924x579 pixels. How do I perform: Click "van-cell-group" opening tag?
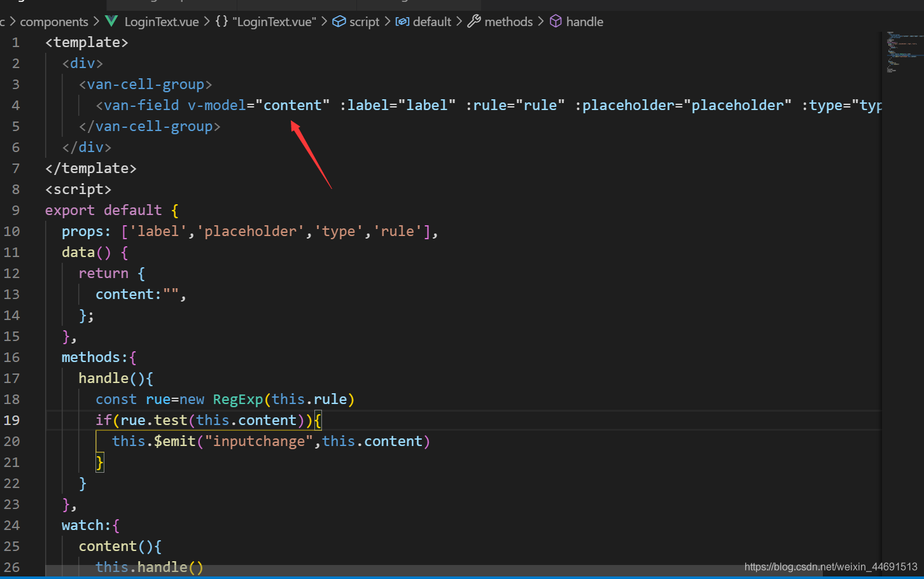click(x=145, y=84)
